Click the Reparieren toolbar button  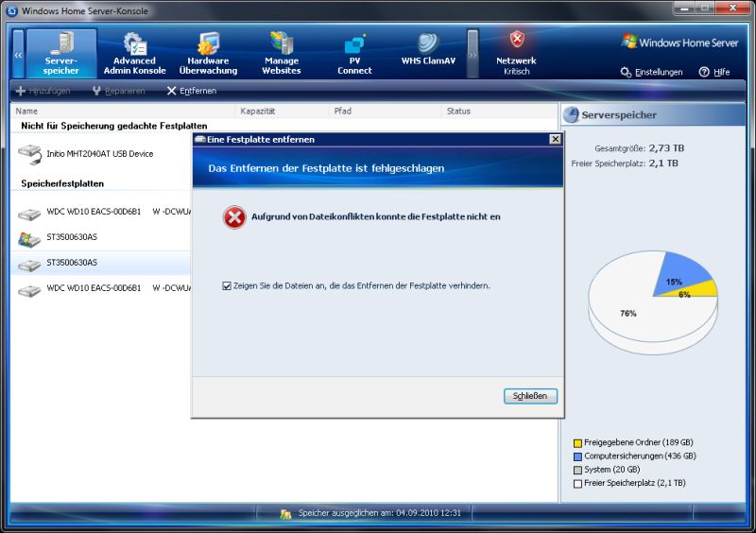[x=119, y=91]
